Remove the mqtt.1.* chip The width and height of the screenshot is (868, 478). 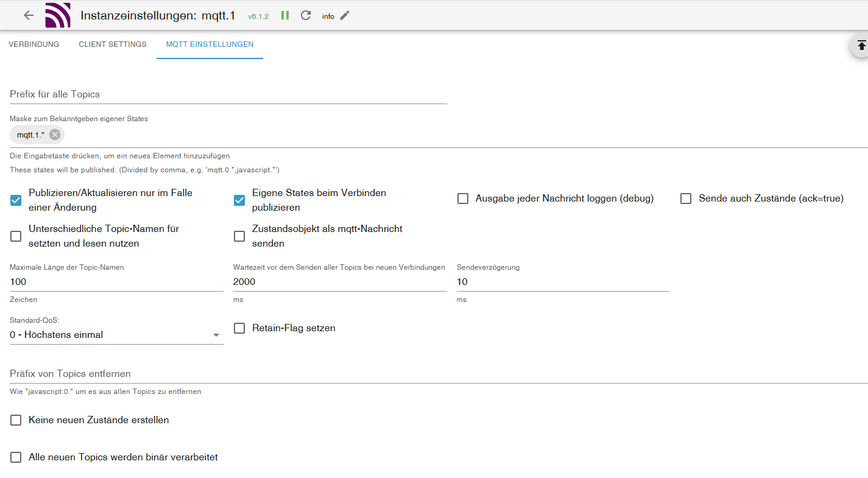pos(55,135)
